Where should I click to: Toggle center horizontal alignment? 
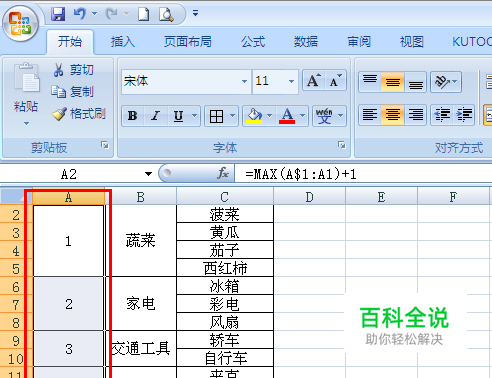click(393, 115)
